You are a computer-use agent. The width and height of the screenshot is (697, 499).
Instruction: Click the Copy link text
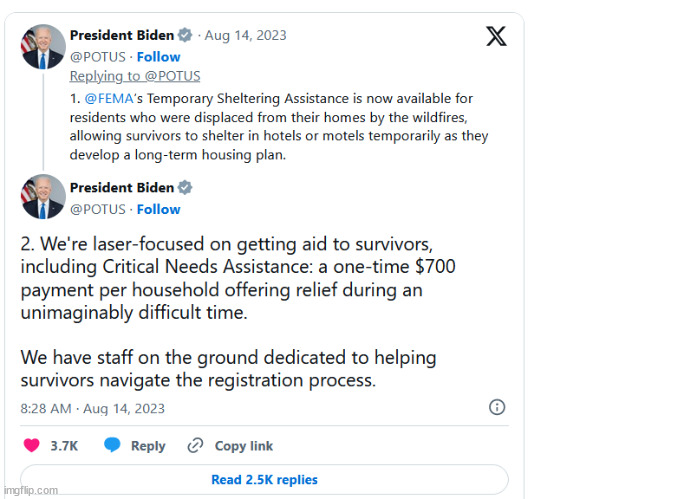(x=244, y=446)
